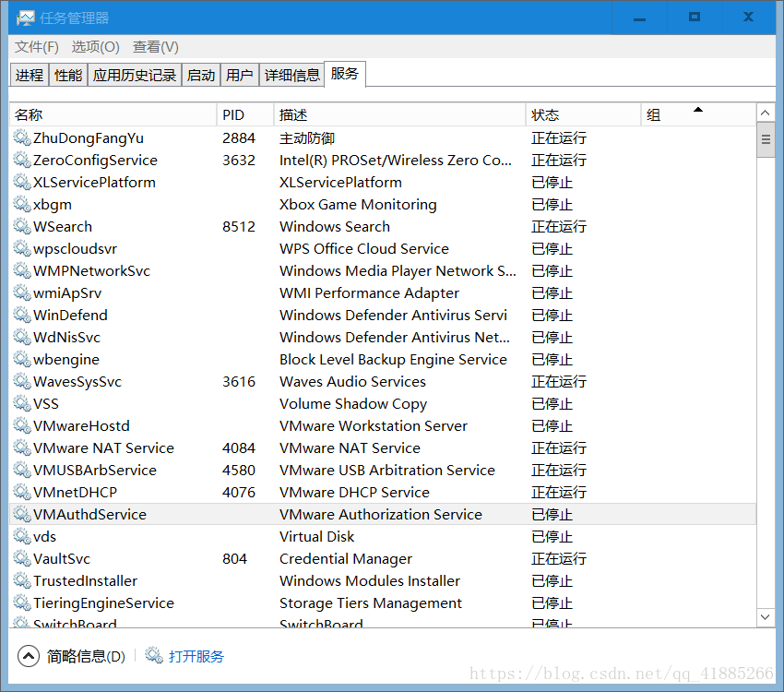Switch to the 性能 tab

click(x=68, y=75)
